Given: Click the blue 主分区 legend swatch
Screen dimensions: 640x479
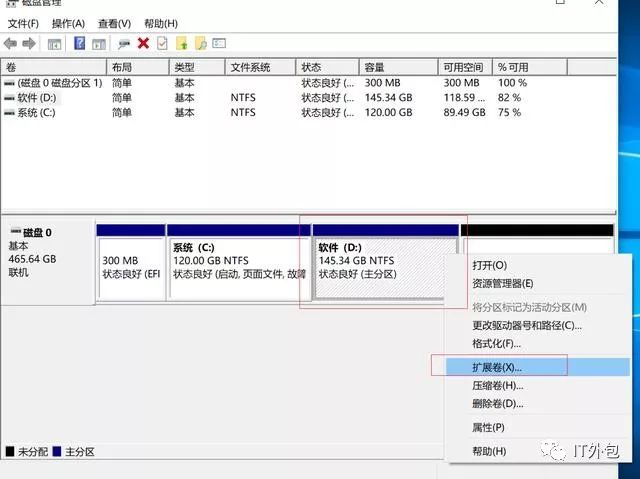Looking at the screenshot, I should [x=57, y=451].
